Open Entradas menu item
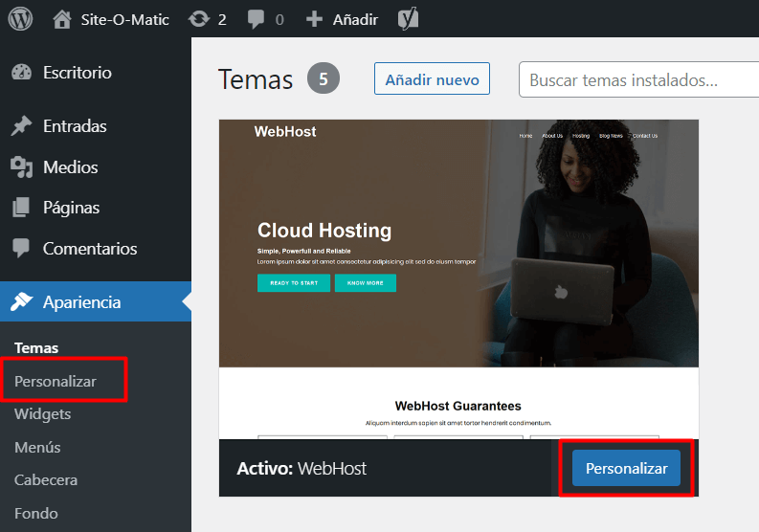759x532 pixels. pyautogui.click(x=75, y=126)
